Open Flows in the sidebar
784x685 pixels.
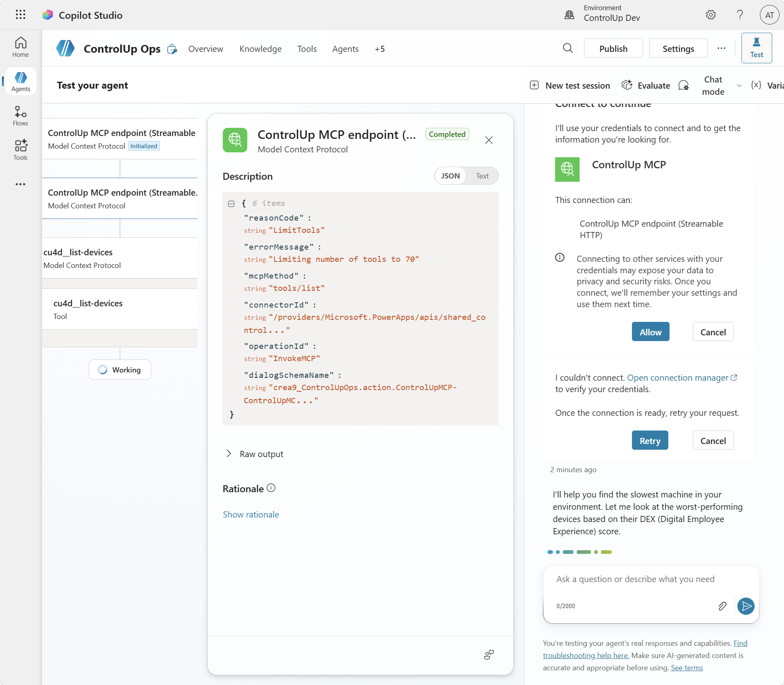[x=20, y=116]
